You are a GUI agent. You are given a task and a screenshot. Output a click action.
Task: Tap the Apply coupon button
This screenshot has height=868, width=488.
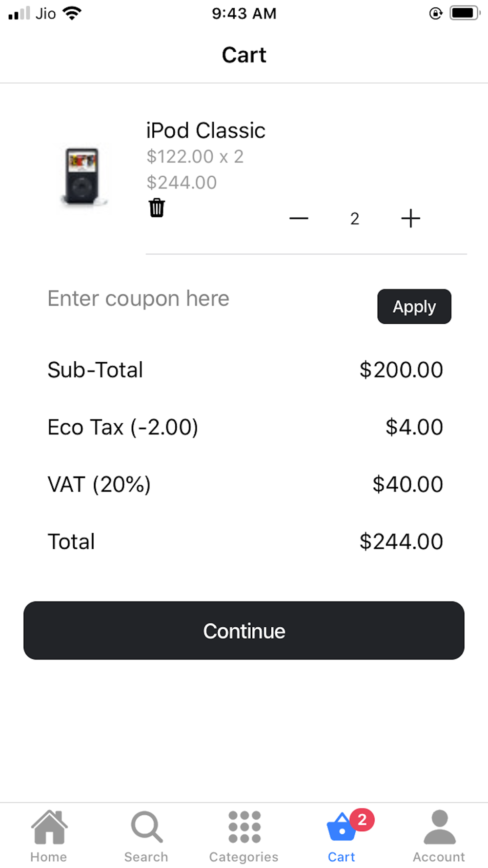[x=414, y=307]
